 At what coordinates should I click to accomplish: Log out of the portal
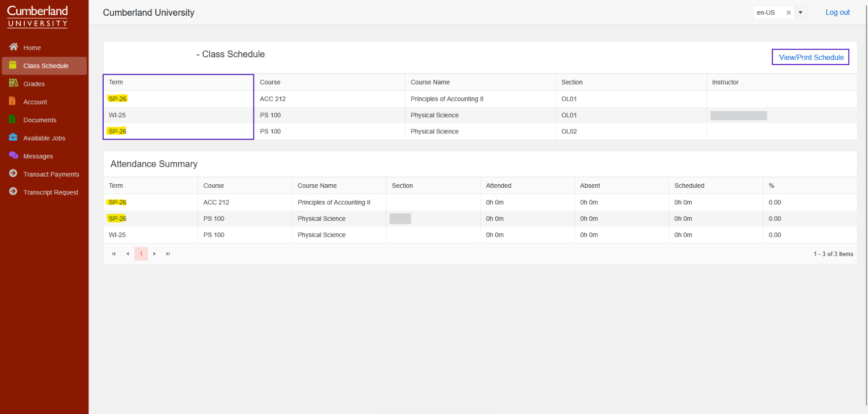pos(838,12)
